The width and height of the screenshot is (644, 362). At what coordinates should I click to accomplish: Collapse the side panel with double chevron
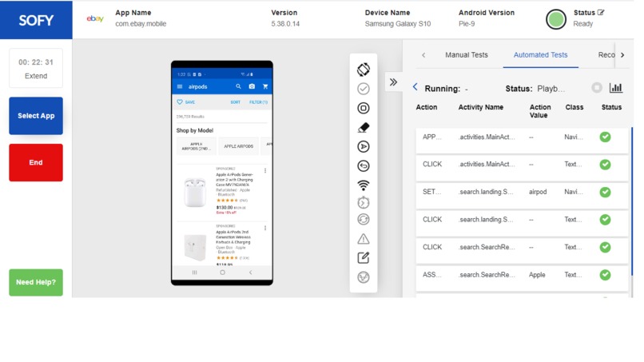click(x=393, y=82)
